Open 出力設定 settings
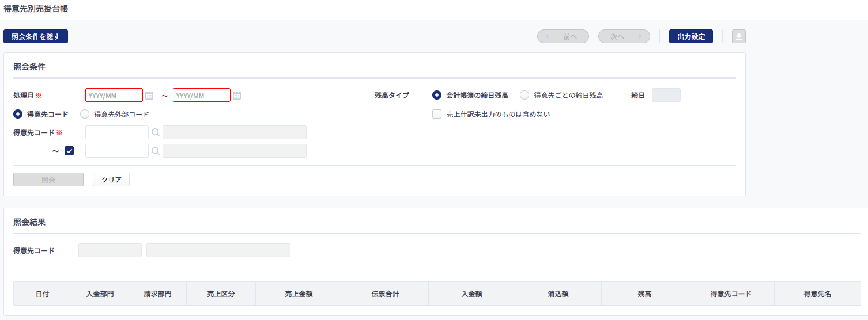 (691, 36)
